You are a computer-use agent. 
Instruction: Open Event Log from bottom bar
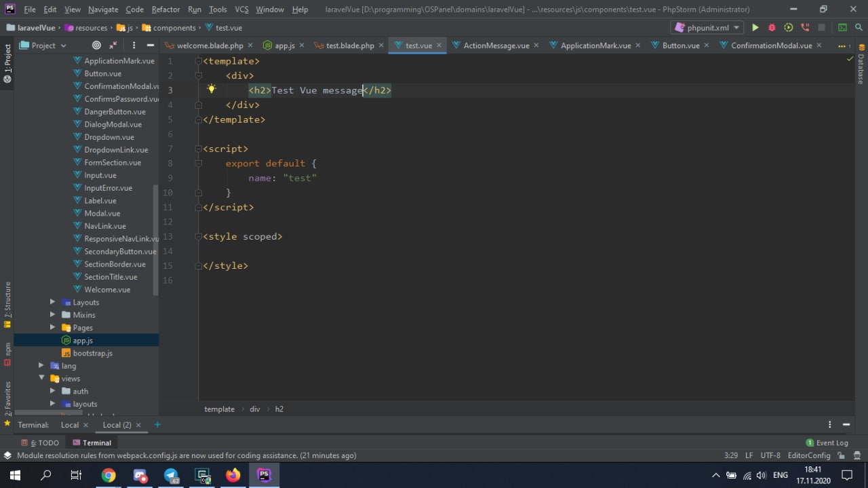coord(827,443)
